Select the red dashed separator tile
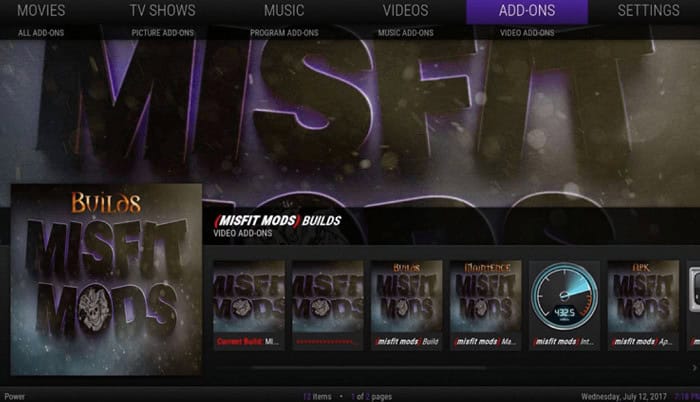700x402 pixels. pyautogui.click(x=328, y=305)
